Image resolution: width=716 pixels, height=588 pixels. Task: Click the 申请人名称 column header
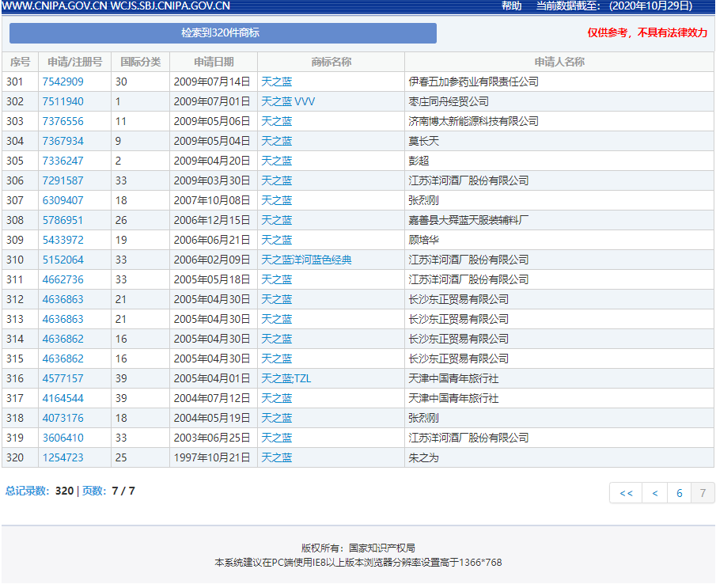(559, 62)
